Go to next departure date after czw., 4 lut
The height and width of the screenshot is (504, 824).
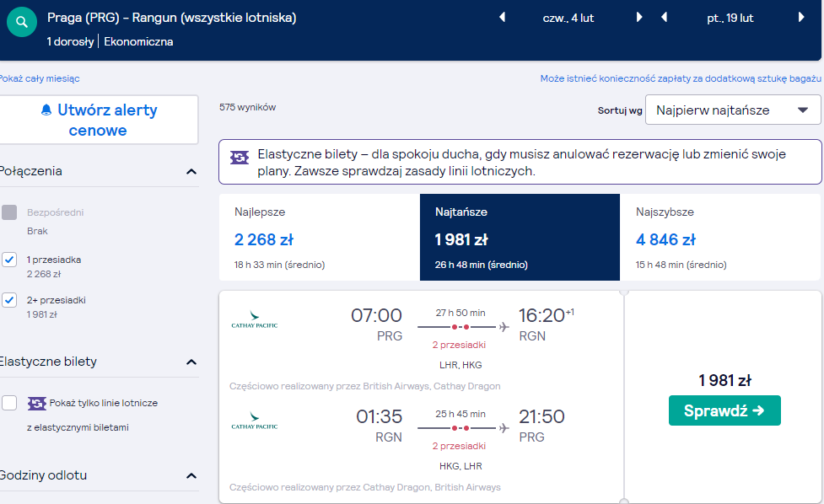click(639, 18)
